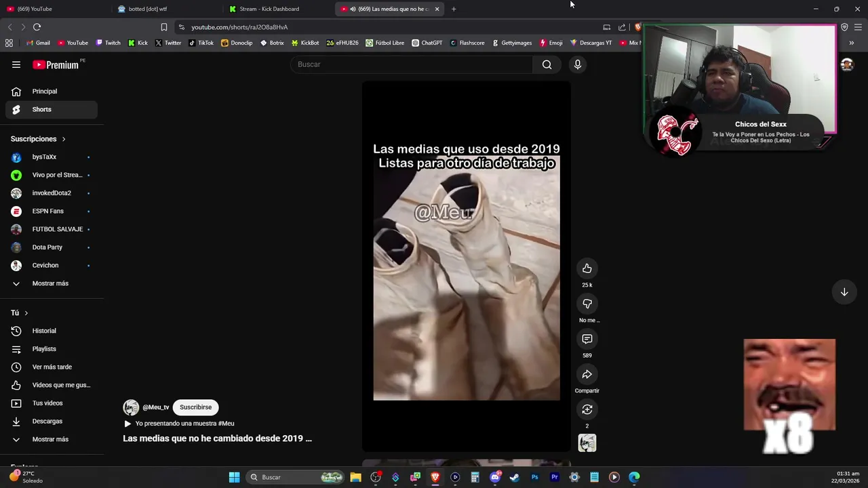Open linked video Yo presentando una muestra

click(179, 424)
